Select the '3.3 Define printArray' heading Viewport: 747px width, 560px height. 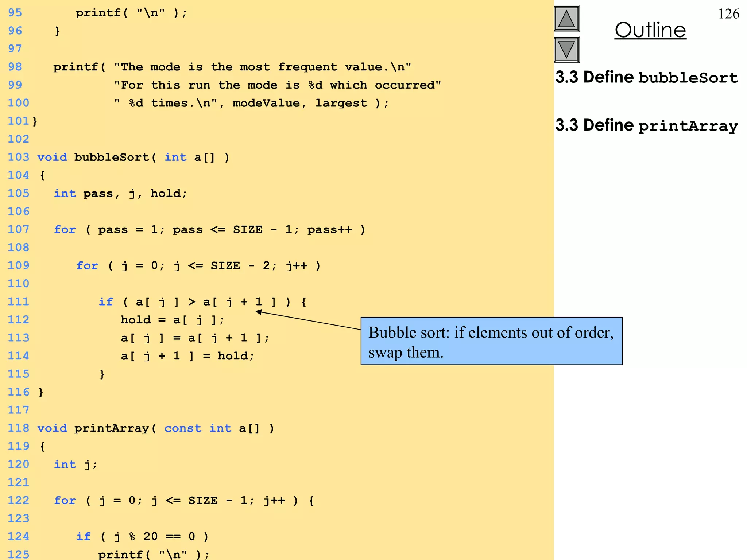pos(646,126)
